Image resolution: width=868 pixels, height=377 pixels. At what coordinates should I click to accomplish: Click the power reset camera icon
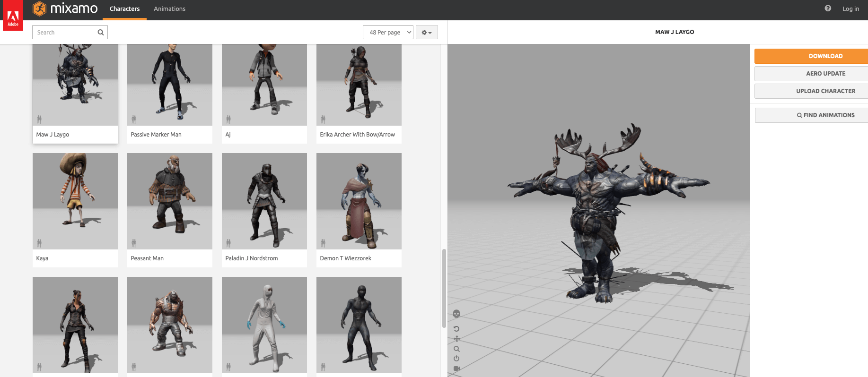click(x=456, y=359)
